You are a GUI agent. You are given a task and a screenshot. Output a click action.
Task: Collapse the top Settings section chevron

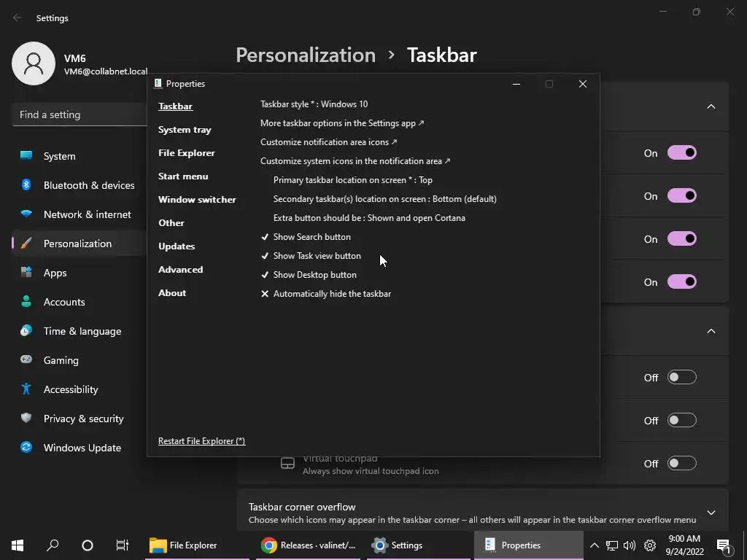[711, 106]
